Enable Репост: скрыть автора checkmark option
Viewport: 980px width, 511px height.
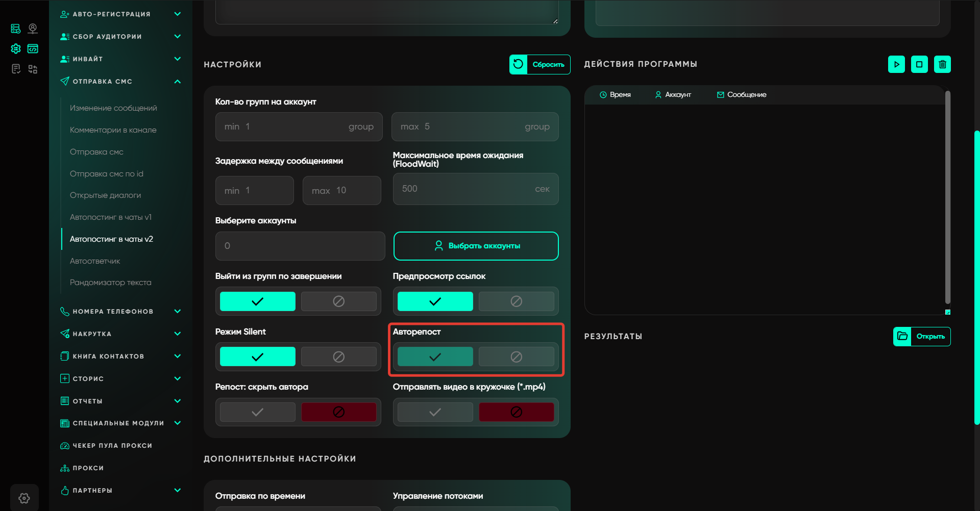(257, 412)
